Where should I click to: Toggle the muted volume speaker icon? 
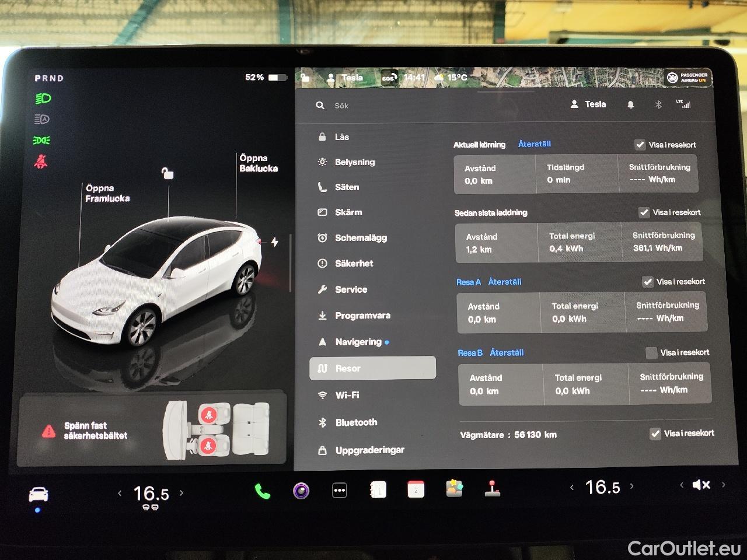[x=701, y=485]
